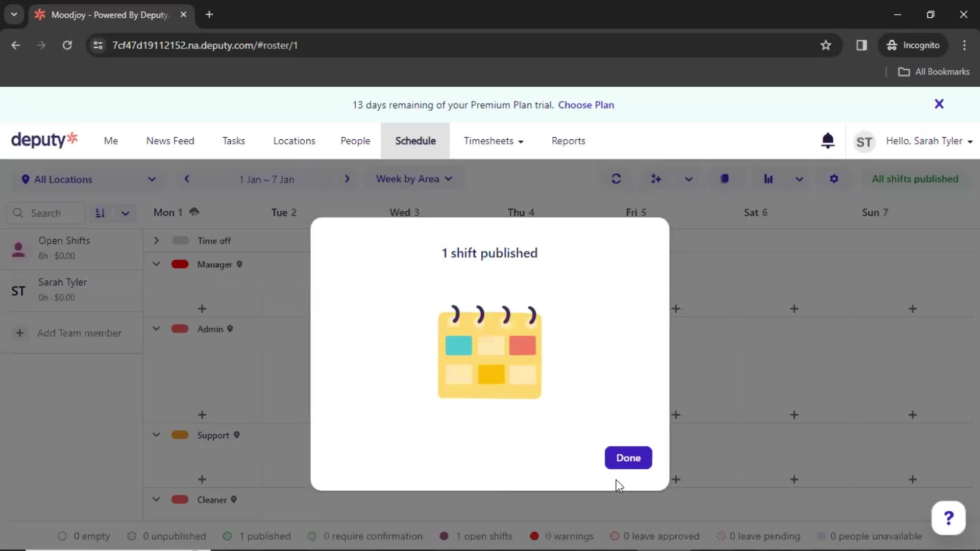Click the location pin icon next to Admin
Screen dimensions: 980x551
pos(230,329)
